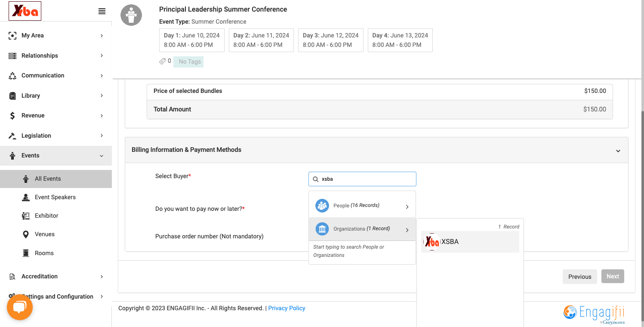Go to the Previous step
The height and width of the screenshot is (327, 644).
[x=580, y=277]
